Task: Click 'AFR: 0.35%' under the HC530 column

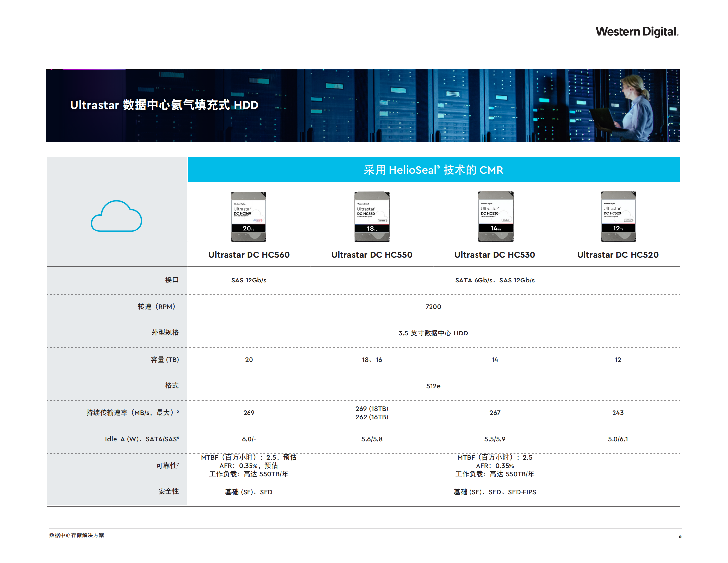Action: click(x=495, y=466)
